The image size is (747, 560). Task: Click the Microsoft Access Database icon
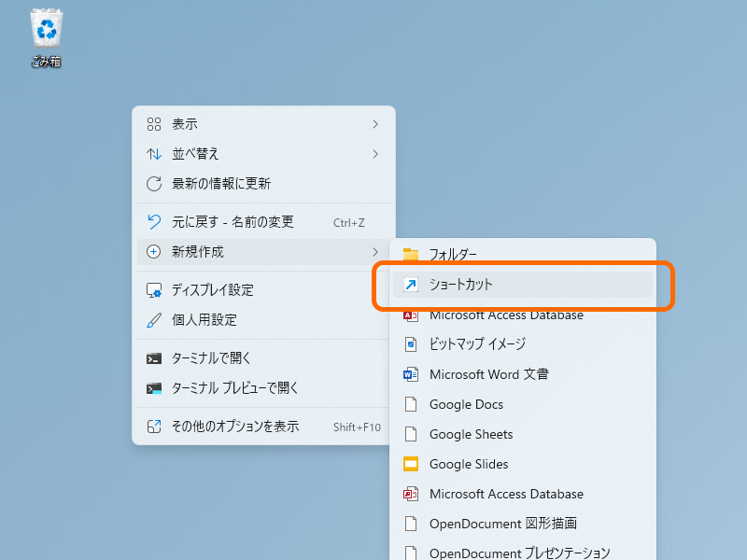[x=413, y=315]
